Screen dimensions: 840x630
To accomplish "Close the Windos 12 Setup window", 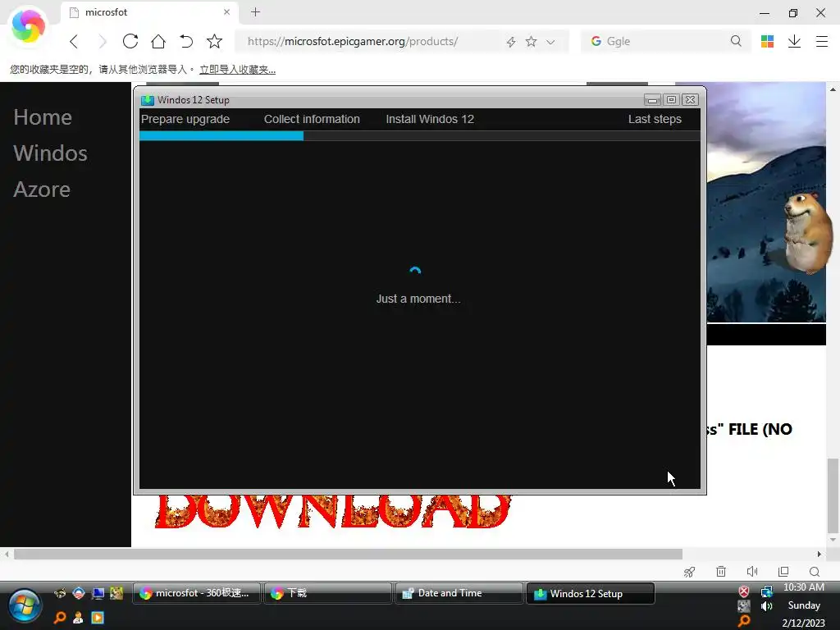I will tap(691, 99).
